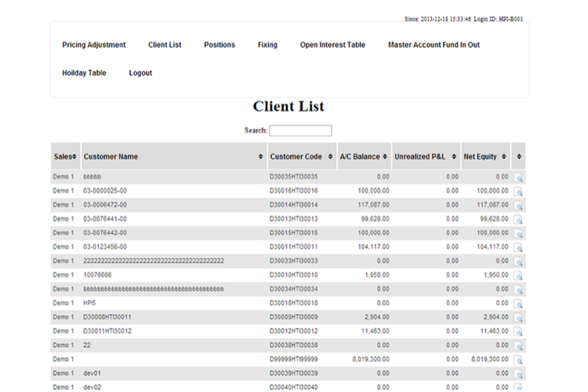Go to Client List menu item
Viewport: 588px width, 392px height.
(165, 45)
